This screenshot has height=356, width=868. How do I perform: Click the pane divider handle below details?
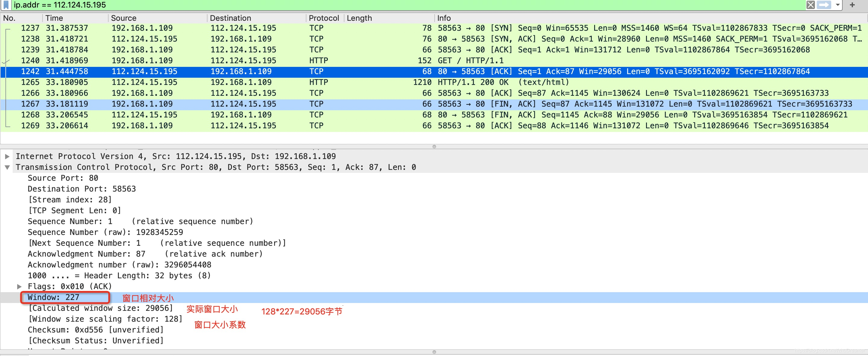(434, 352)
